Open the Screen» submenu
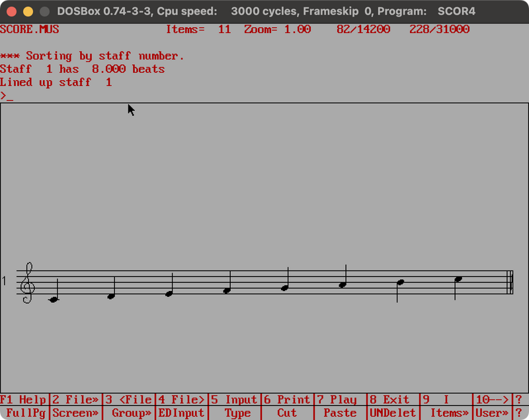 (x=76, y=413)
